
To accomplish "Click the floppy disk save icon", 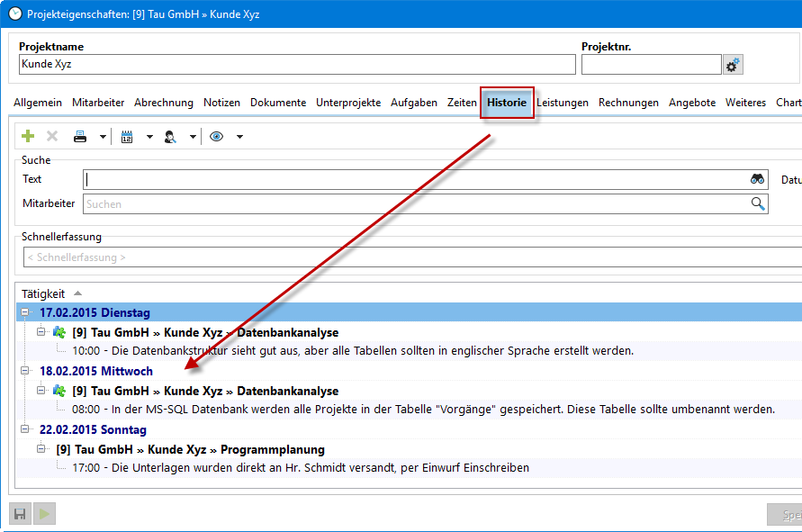I will tap(19, 514).
